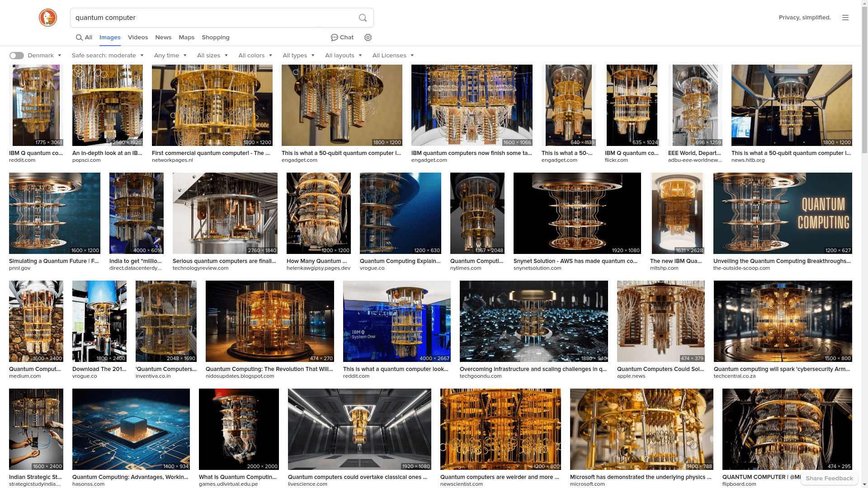
Task: Click the magnifier search button
Action: click(x=363, y=18)
